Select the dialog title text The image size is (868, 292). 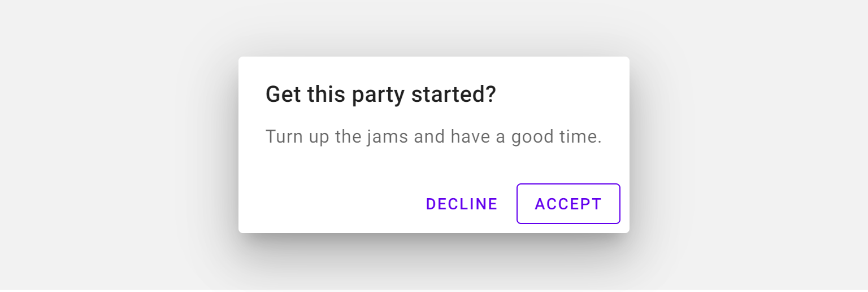(380, 95)
